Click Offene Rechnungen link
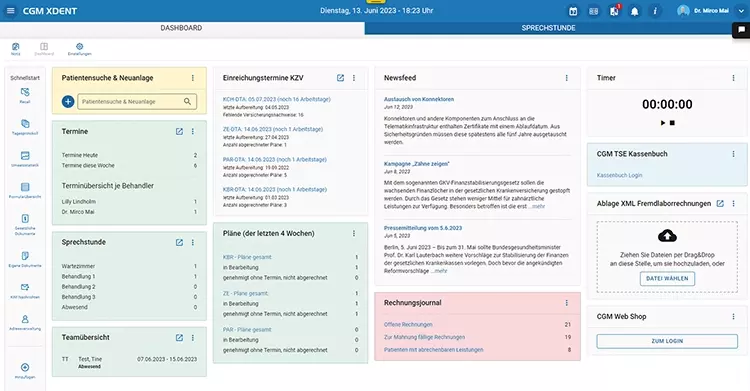The width and height of the screenshot is (750, 391). click(x=408, y=324)
